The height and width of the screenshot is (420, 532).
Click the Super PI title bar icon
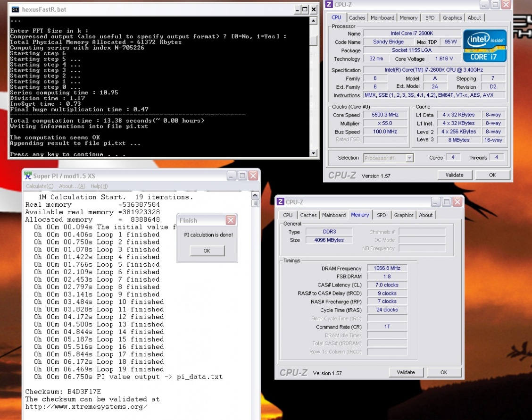pyautogui.click(x=28, y=176)
